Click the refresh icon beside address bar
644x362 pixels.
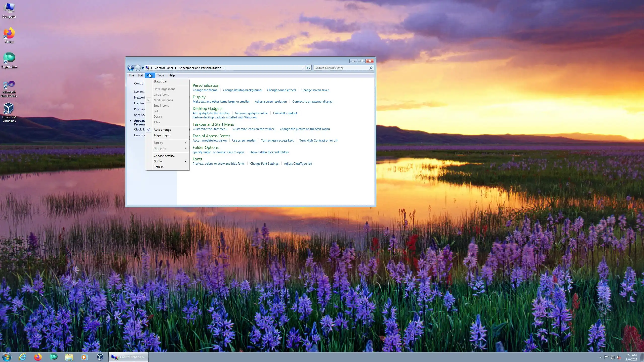pos(308,68)
